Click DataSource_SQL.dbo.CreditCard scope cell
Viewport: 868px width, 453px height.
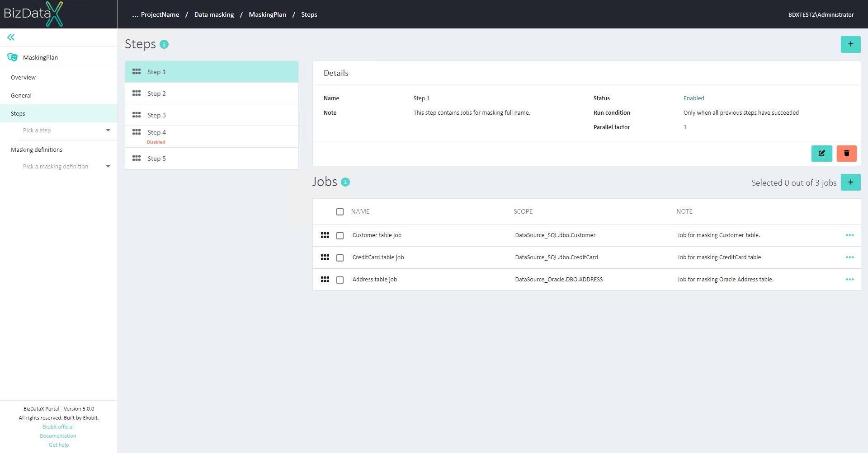(x=556, y=257)
